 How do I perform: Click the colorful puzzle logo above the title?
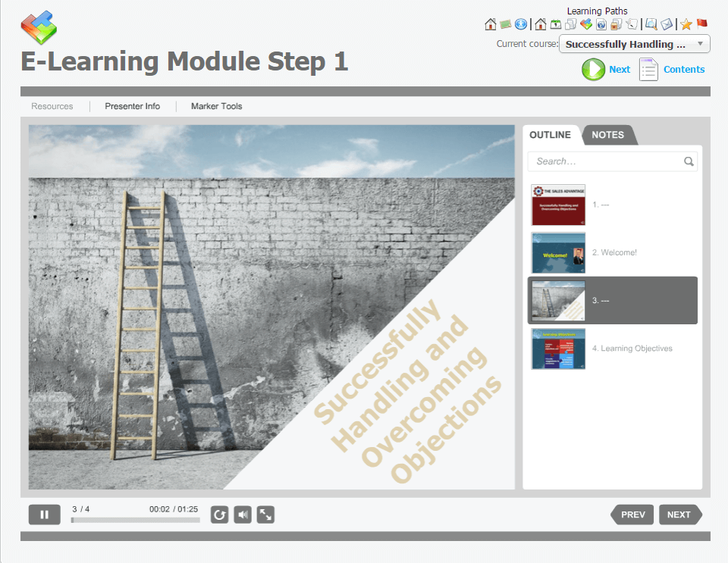(x=39, y=27)
